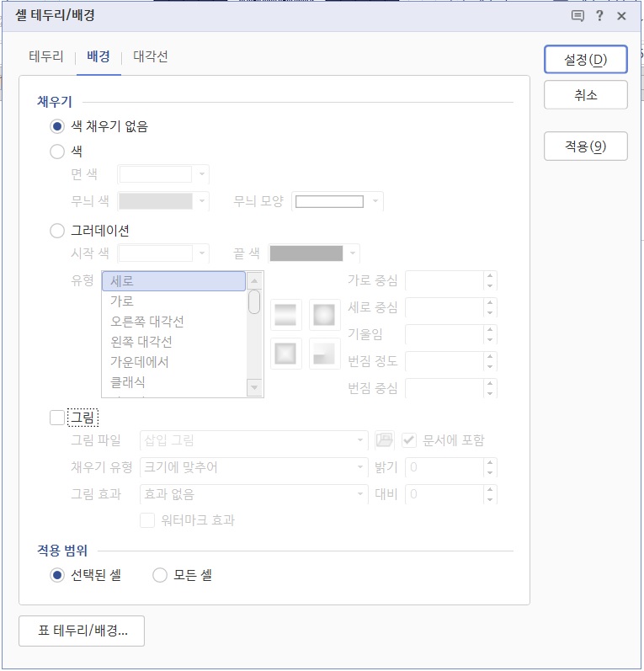The image size is (644, 671).
Task: Select 색 채우기 없음 radio option
Action: coord(57,126)
